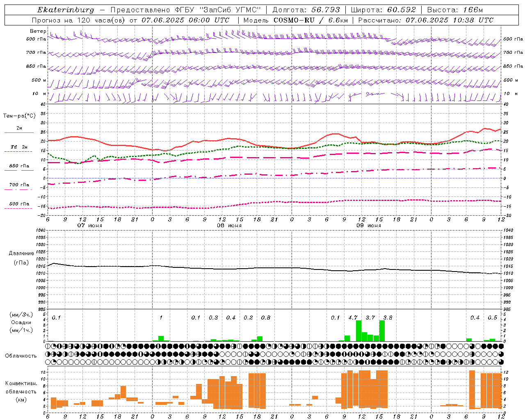Click the Ekaterinburg station title
Viewport: 525px width, 420px height.
(x=66, y=10)
